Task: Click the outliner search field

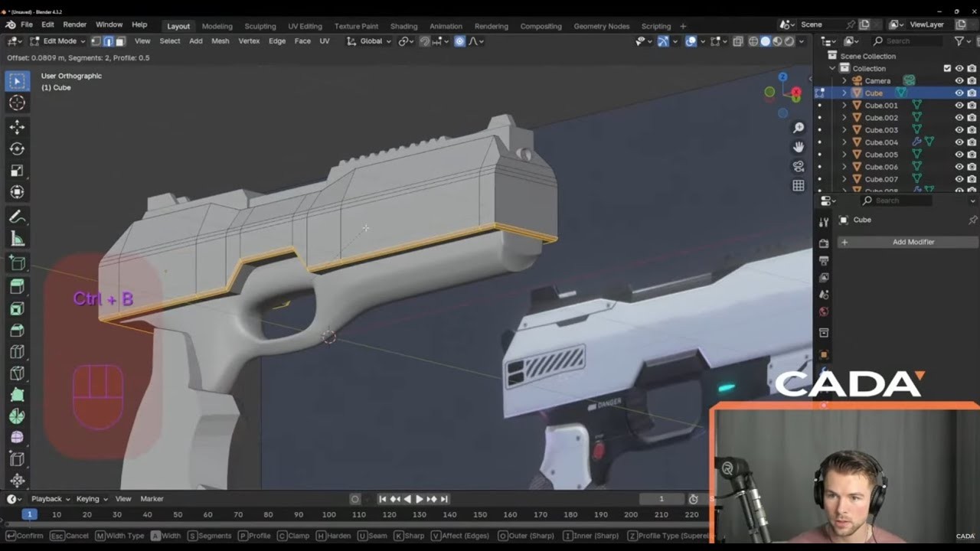Action: tap(910, 41)
